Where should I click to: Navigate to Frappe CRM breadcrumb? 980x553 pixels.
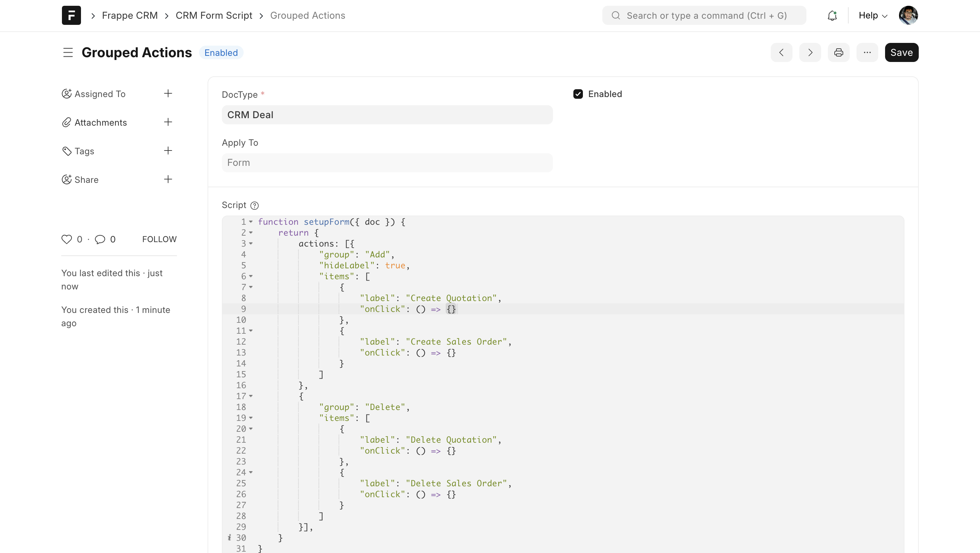point(130,16)
